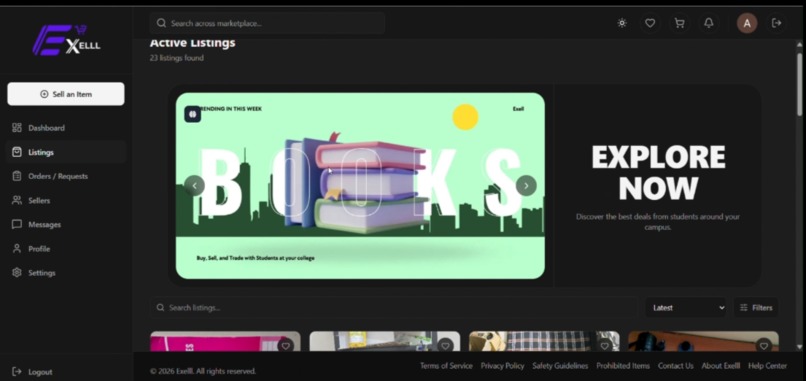Click brain icon on trending banner
Viewport: 806px width, 381px height.
(193, 114)
